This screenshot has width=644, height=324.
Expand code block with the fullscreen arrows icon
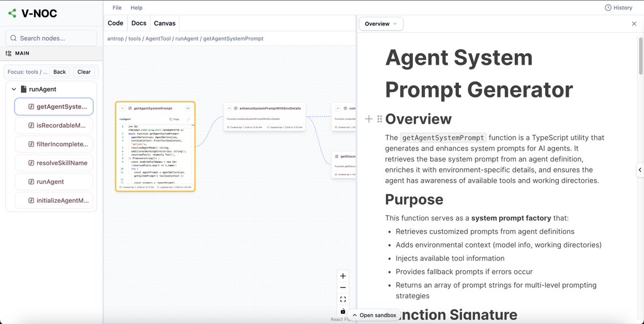(x=188, y=119)
